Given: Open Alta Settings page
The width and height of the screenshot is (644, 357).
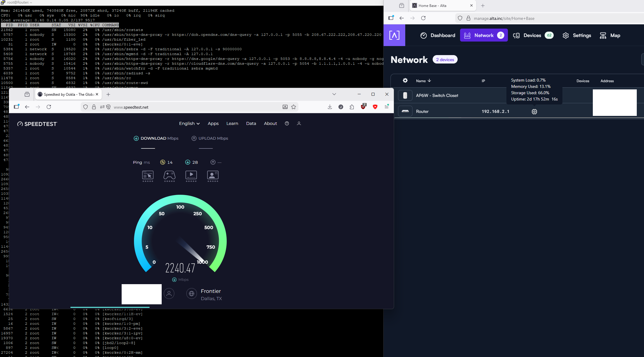Looking at the screenshot, I should [x=577, y=35].
